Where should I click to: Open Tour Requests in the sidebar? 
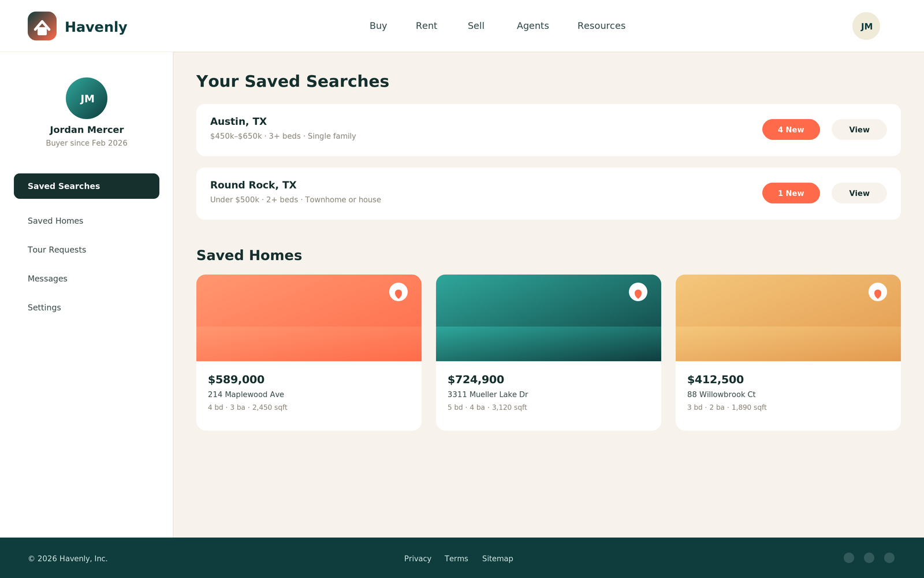[57, 250]
